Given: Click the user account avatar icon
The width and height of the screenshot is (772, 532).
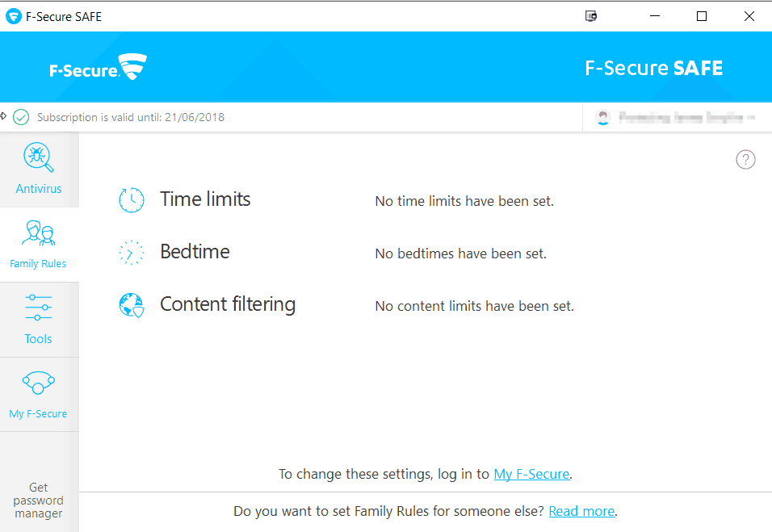Looking at the screenshot, I should coord(603,118).
